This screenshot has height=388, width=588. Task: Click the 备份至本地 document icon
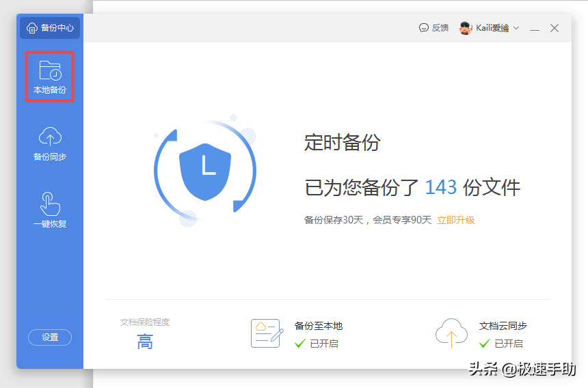coord(267,333)
